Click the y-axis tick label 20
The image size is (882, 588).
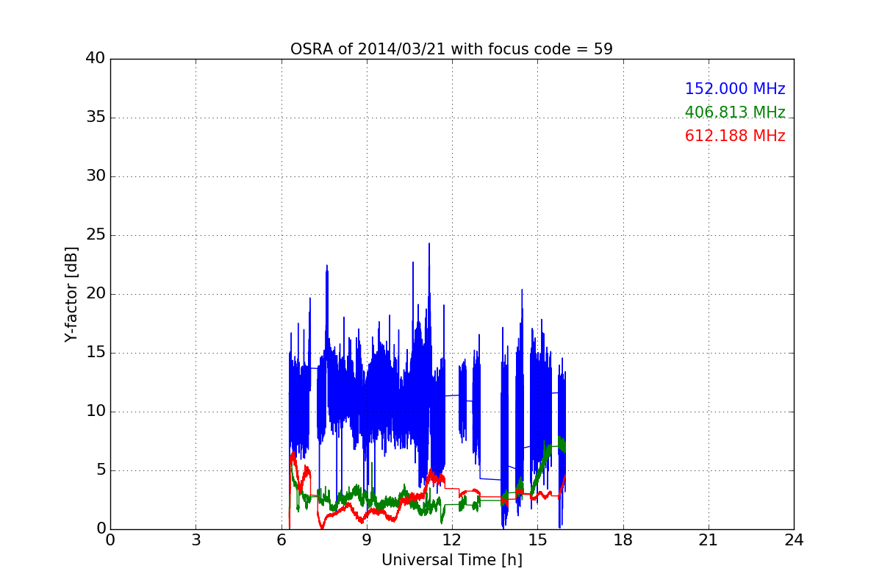(x=95, y=294)
